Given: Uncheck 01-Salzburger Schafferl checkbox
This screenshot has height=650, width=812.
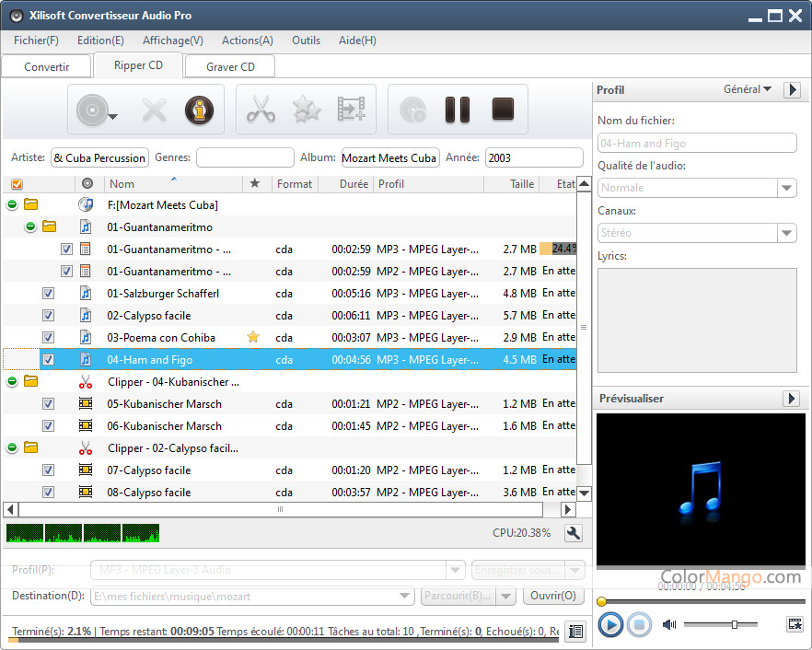Looking at the screenshot, I should (x=48, y=293).
